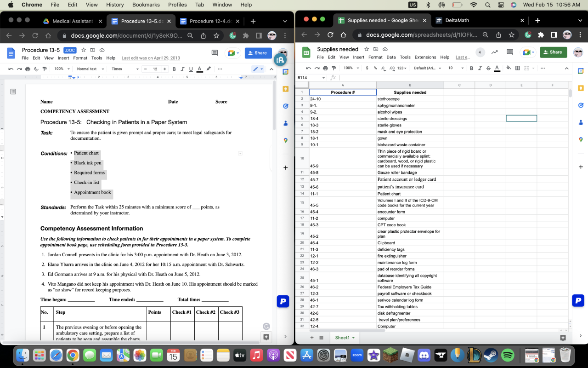The width and height of the screenshot is (588, 368).
Task: Open the Sheet1 tab options arrow
Action: tap(354, 338)
